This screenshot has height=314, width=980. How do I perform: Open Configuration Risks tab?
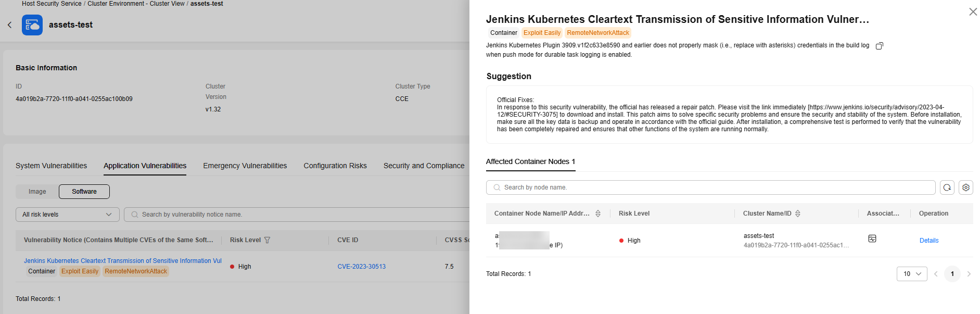pyautogui.click(x=335, y=166)
